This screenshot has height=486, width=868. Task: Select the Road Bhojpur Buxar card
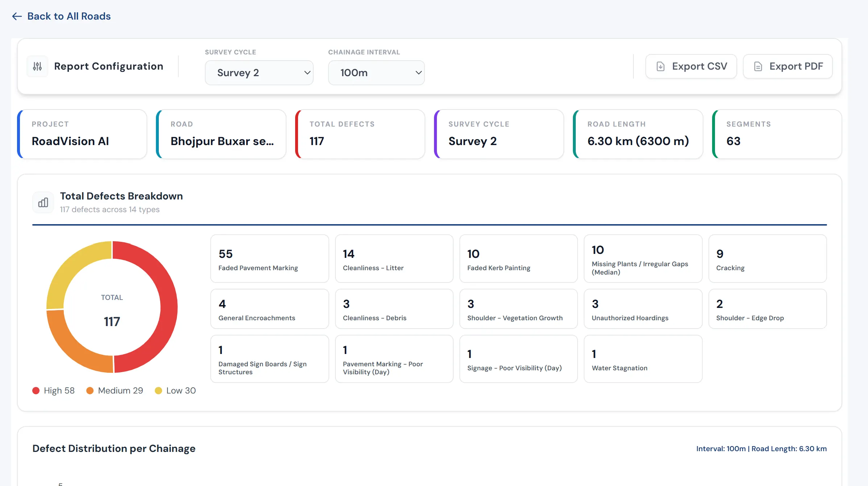(221, 134)
